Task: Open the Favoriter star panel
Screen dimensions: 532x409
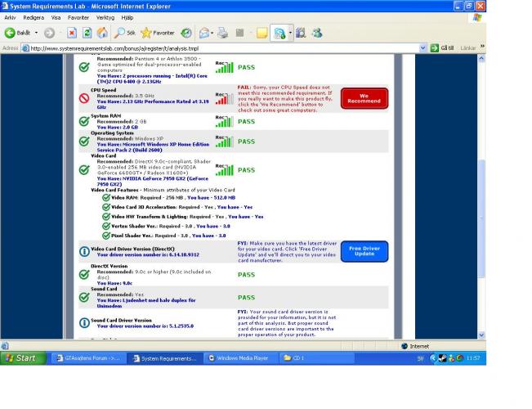Action: (x=158, y=33)
